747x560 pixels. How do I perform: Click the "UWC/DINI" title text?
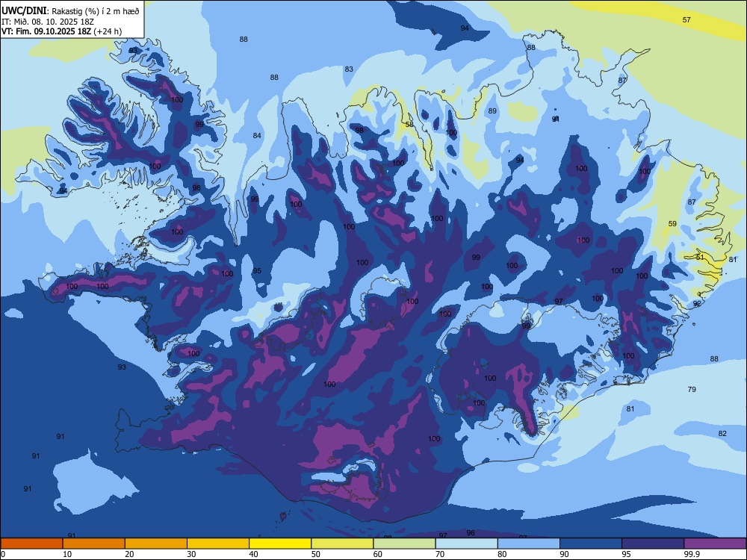tap(23, 11)
